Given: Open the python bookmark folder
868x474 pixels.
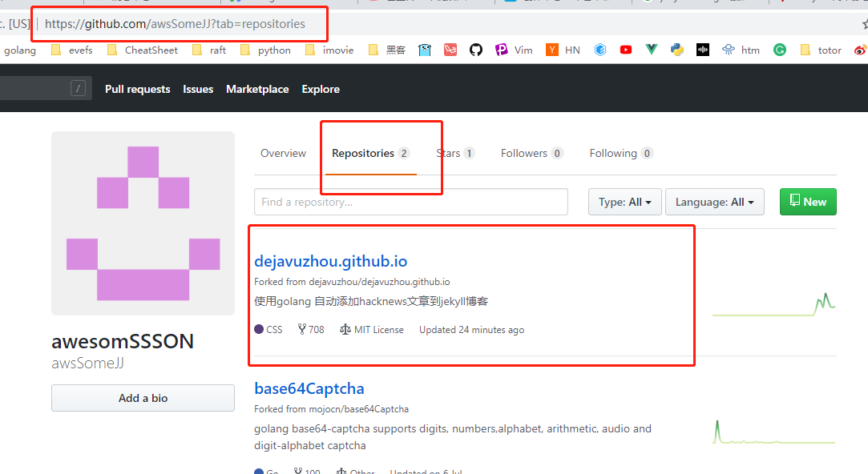Looking at the screenshot, I should [x=265, y=50].
